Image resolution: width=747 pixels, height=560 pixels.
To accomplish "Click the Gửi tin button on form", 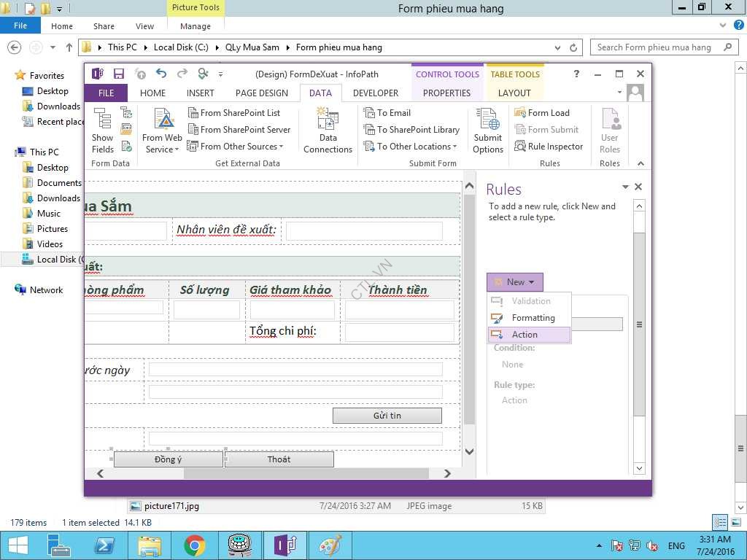I will point(387,416).
